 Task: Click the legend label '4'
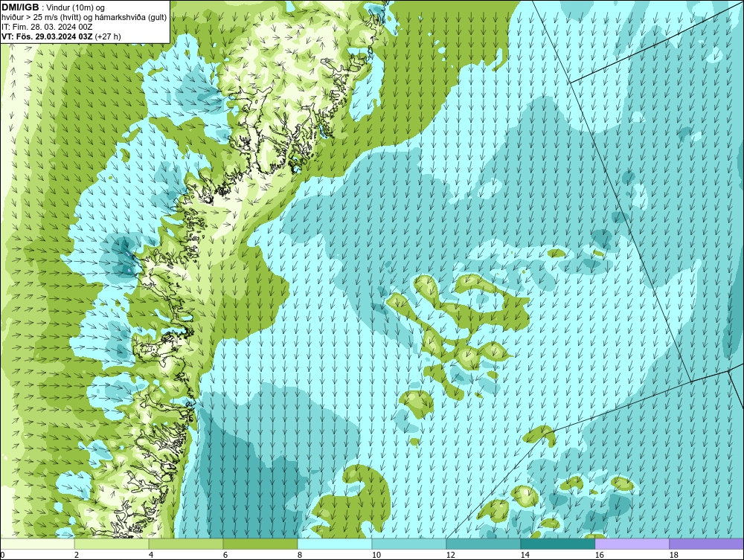[x=151, y=555]
